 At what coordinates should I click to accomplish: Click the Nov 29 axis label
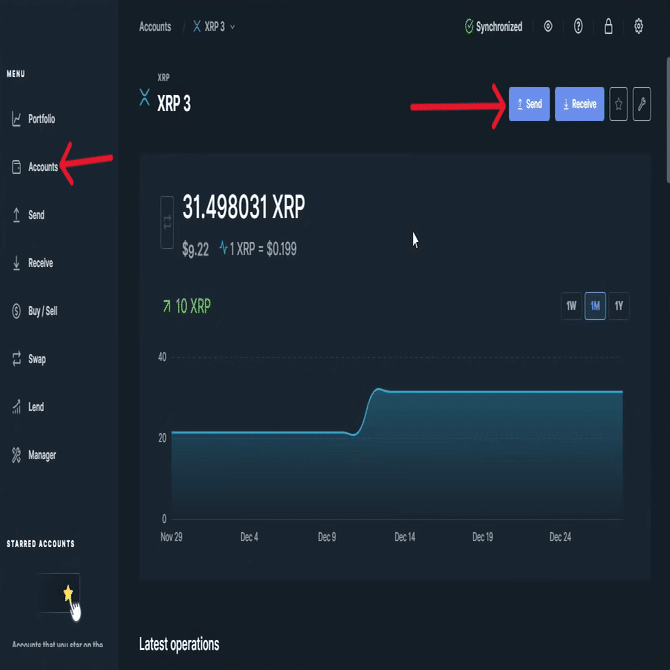point(171,537)
